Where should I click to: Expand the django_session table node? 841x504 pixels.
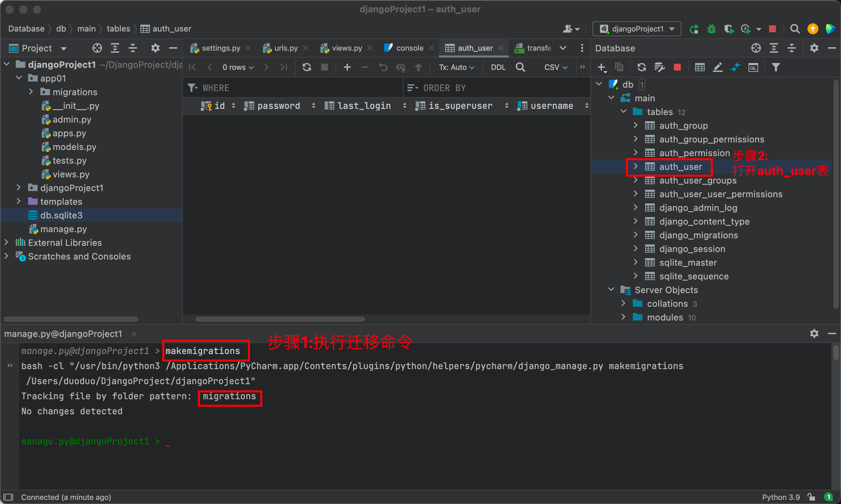tap(636, 249)
